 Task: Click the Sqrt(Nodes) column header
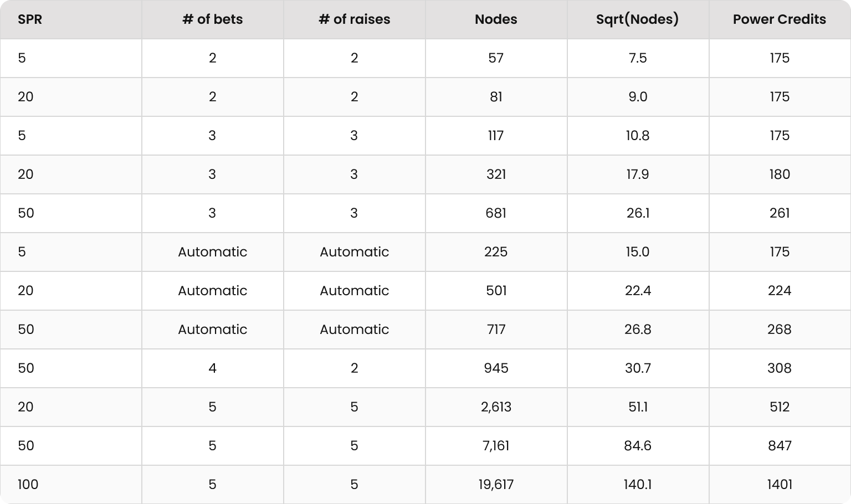coord(638,19)
